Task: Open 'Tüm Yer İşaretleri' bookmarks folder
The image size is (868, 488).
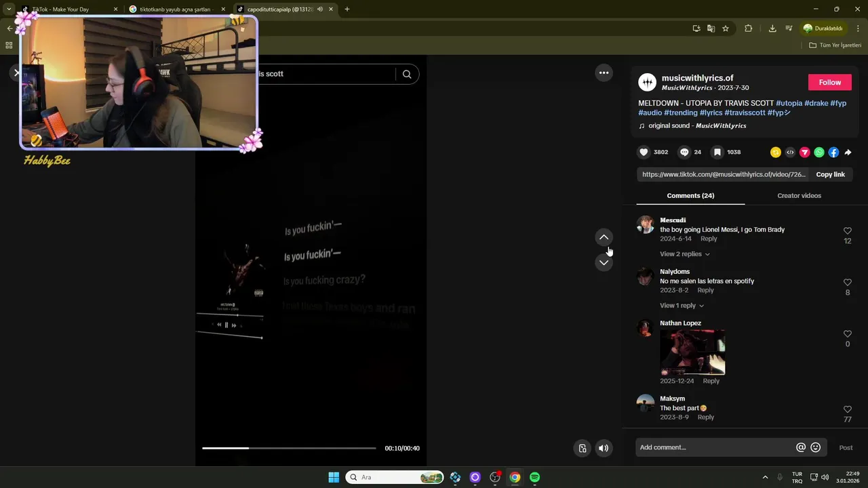Action: pyautogui.click(x=835, y=45)
